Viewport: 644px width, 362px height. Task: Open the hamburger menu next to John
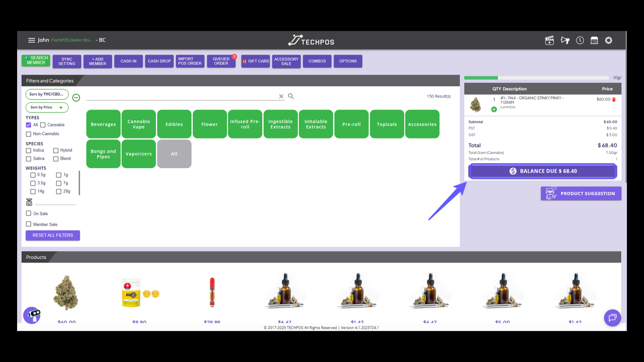click(32, 40)
